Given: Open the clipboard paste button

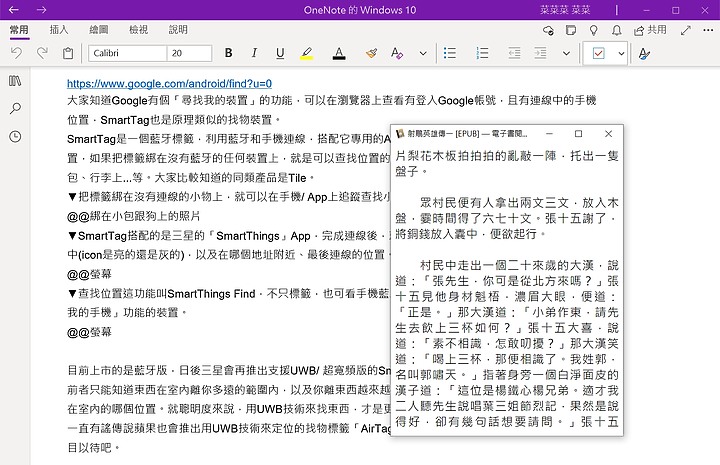Looking at the screenshot, I should coord(68,53).
